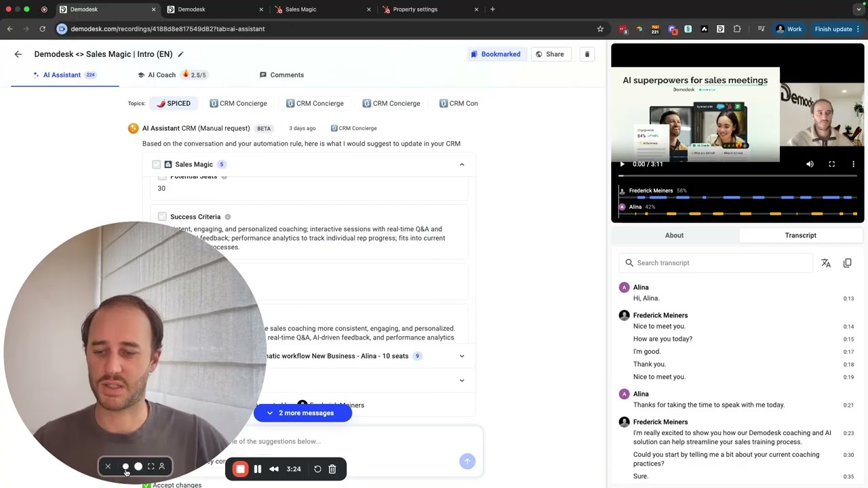Go back using the page back arrow

18,54
